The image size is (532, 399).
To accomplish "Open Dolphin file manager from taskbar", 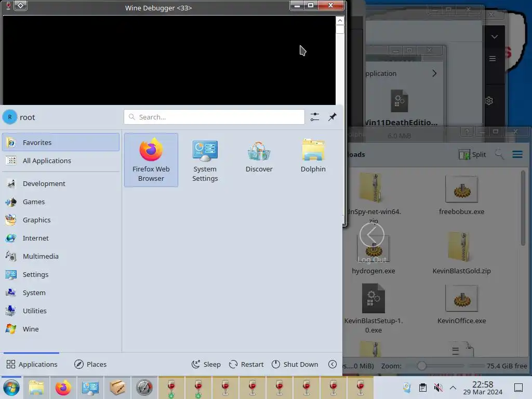I will [36, 388].
